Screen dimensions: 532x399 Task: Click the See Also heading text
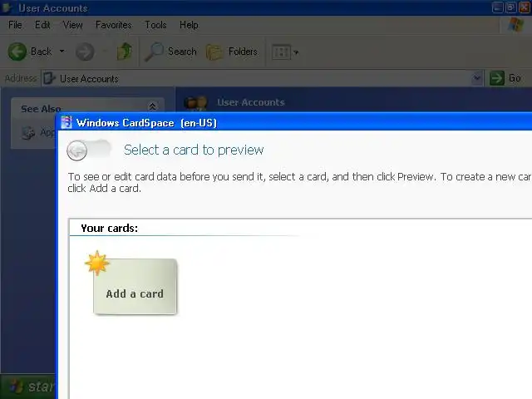tap(41, 109)
